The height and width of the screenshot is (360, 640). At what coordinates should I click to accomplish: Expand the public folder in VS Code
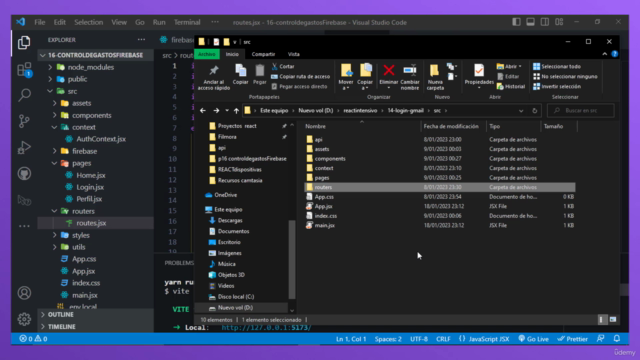point(50,79)
